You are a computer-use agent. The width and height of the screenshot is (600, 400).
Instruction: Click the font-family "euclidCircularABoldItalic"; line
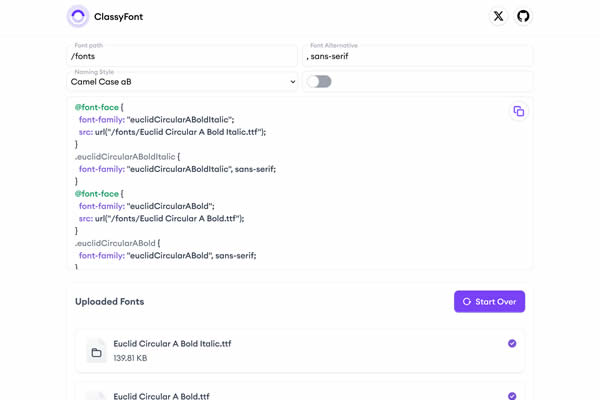point(157,119)
